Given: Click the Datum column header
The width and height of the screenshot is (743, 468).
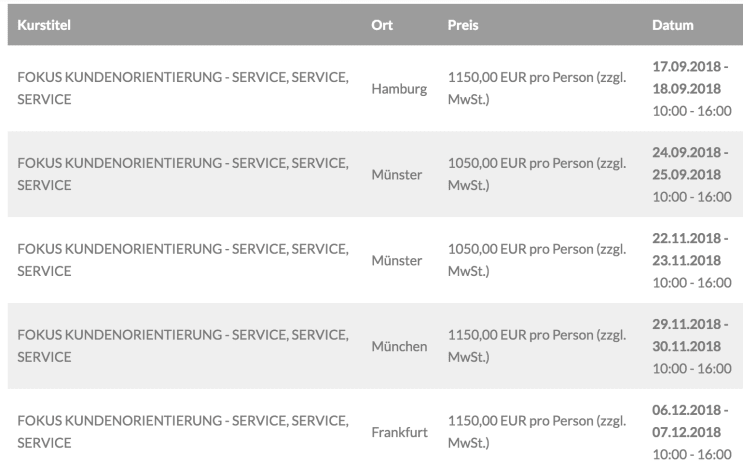Looking at the screenshot, I should 672,25.
